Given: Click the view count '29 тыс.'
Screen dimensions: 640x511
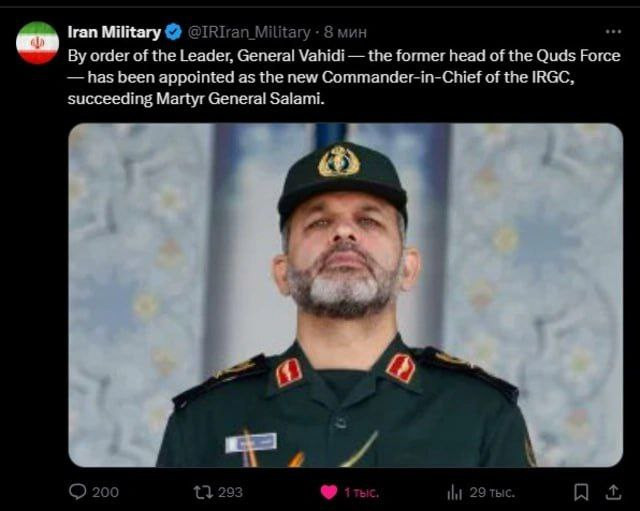Looking at the screenshot, I should pyautogui.click(x=492, y=492).
